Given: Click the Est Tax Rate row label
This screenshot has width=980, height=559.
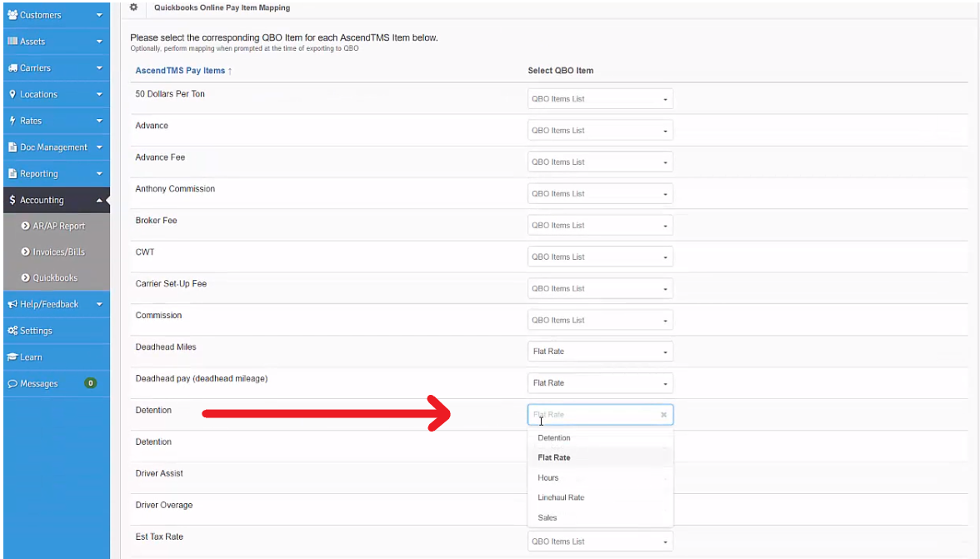Looking at the screenshot, I should click(159, 537).
